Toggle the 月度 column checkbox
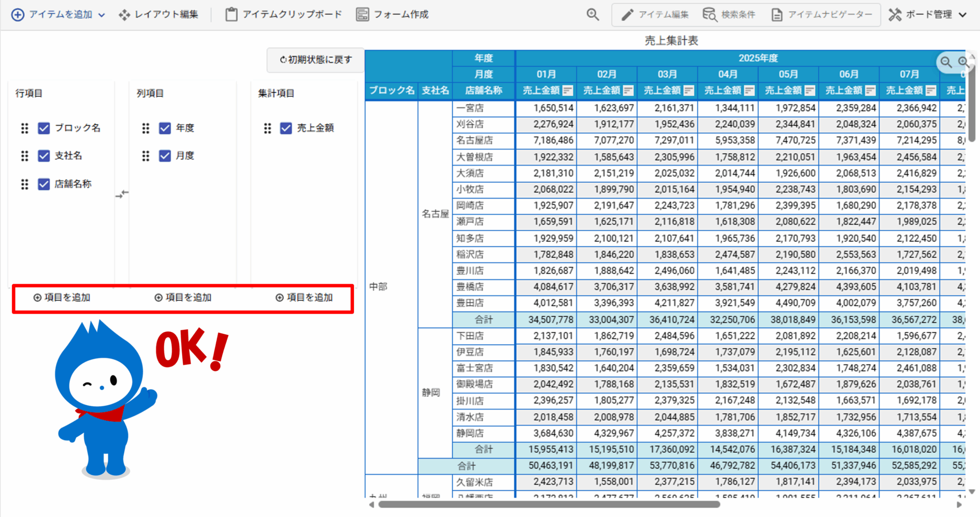The image size is (980, 517). click(165, 156)
